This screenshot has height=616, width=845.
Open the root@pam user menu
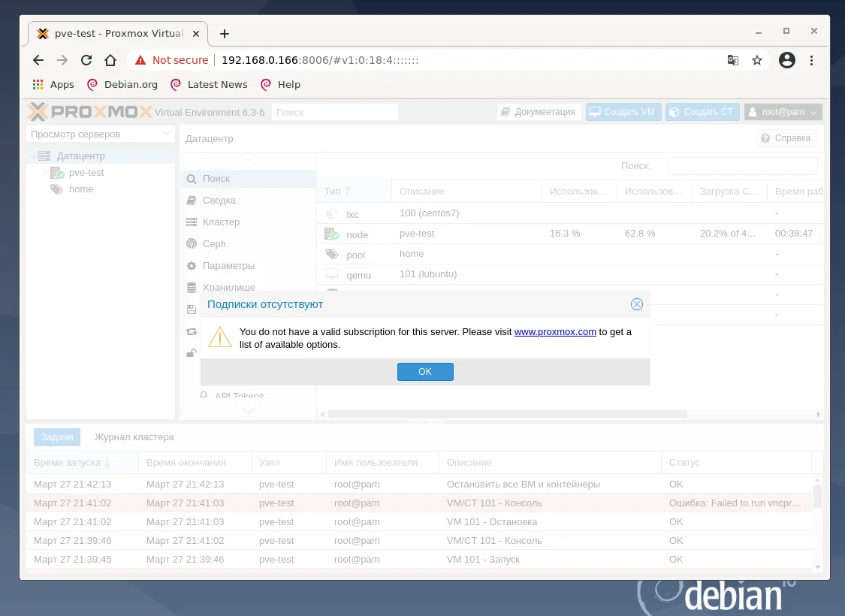(x=783, y=111)
